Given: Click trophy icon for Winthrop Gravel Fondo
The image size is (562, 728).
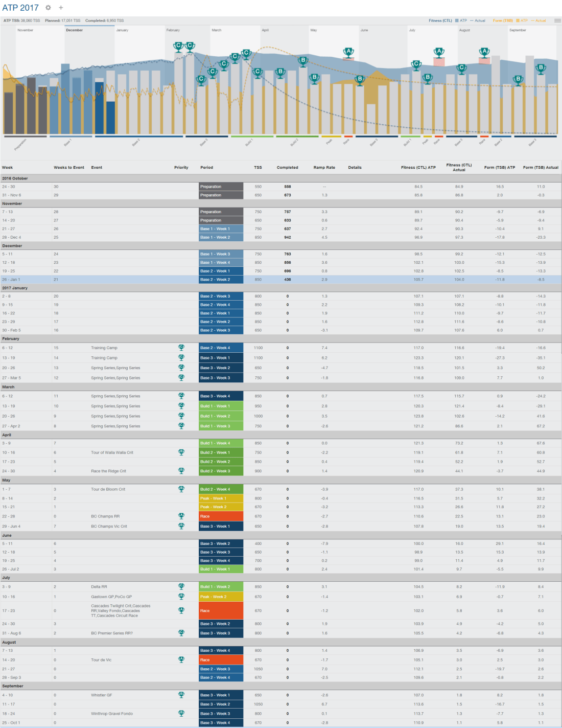Looking at the screenshot, I should coord(181,714).
